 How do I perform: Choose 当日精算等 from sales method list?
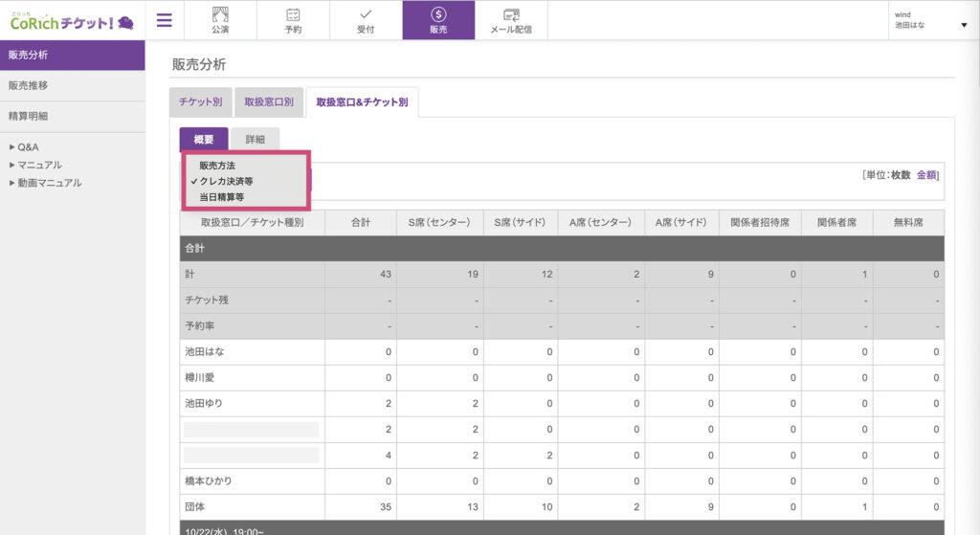pos(221,196)
